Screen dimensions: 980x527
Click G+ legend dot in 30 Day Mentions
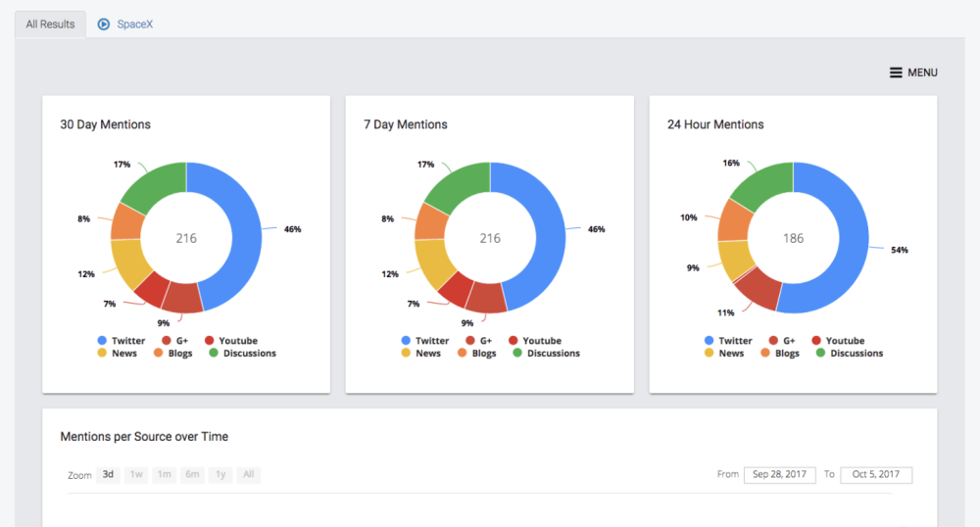(167, 341)
